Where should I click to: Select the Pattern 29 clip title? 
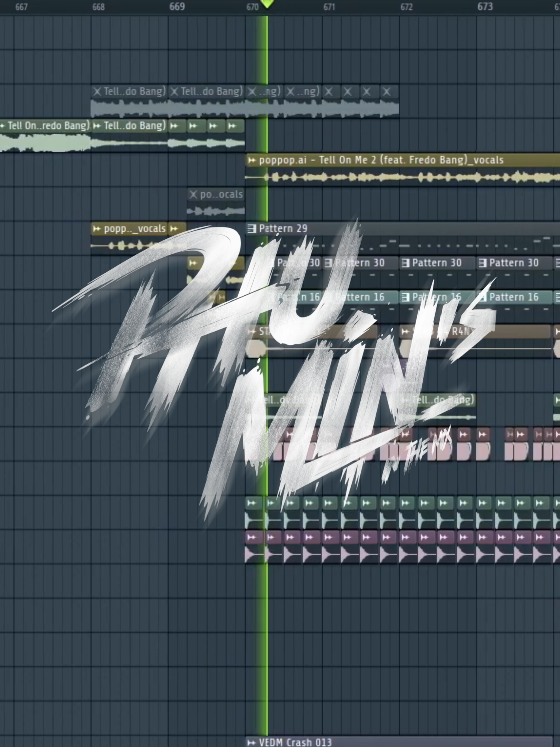[x=283, y=229]
